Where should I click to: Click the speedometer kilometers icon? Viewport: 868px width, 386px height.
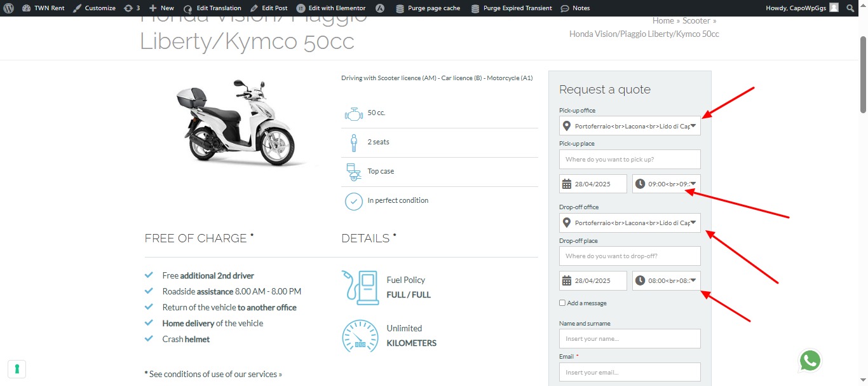[x=360, y=336]
